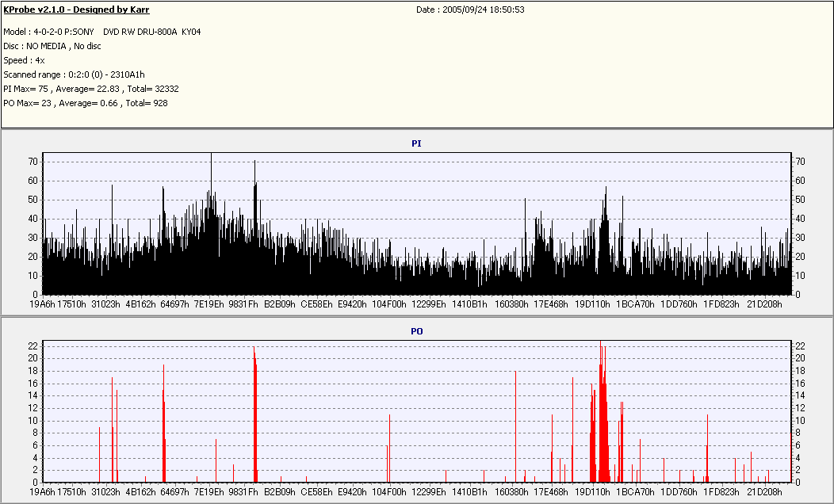Click the 19A6h label under PI chart
The width and height of the screenshot is (834, 504).
pyautogui.click(x=43, y=304)
